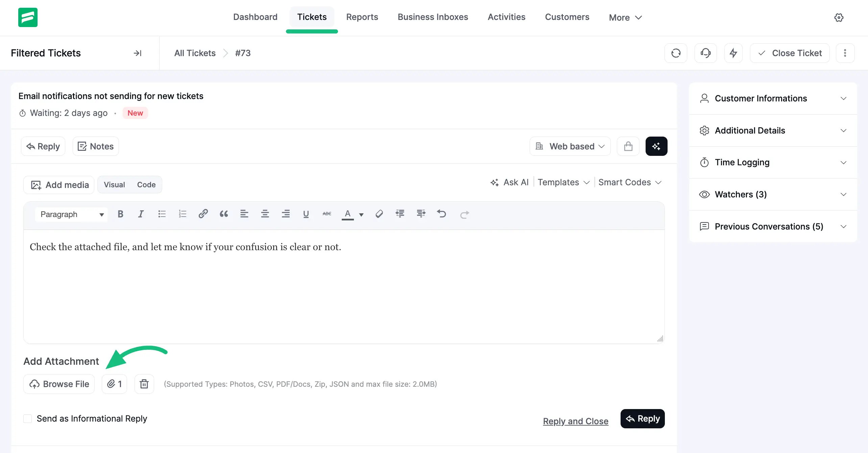Click the lock private reply icon
Image resolution: width=868 pixels, height=453 pixels.
(x=628, y=146)
